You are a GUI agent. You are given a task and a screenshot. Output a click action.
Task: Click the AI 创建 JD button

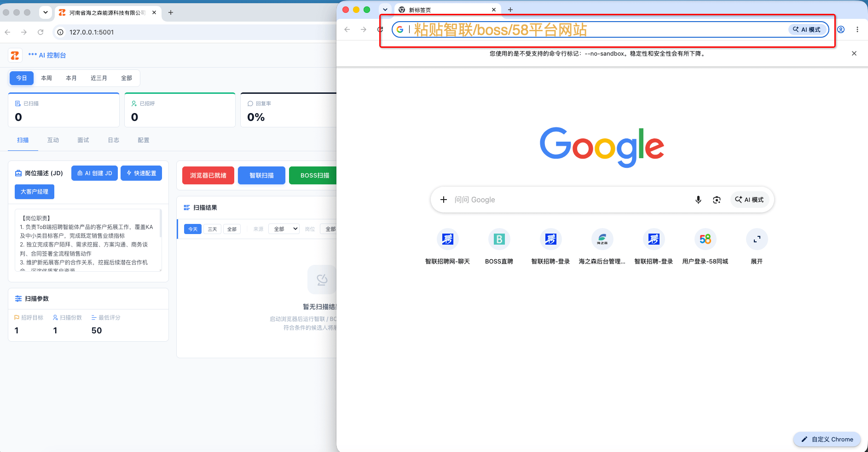(x=95, y=173)
